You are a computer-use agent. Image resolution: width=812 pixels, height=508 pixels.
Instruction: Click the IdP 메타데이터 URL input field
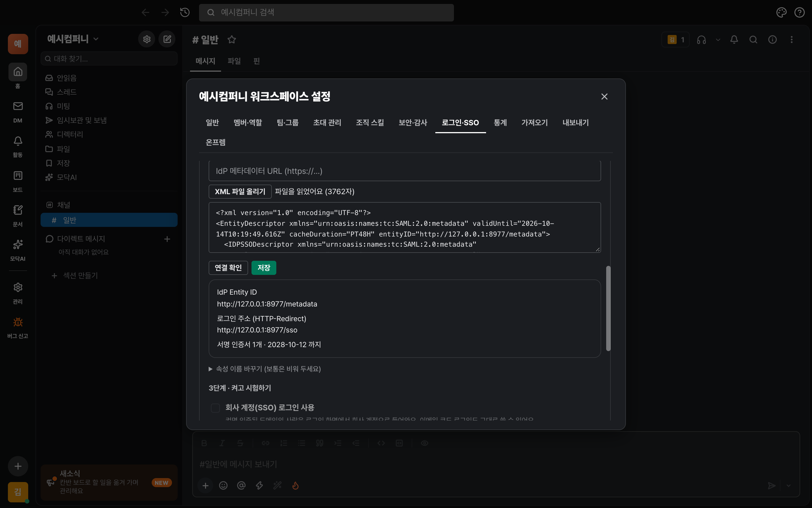click(404, 171)
